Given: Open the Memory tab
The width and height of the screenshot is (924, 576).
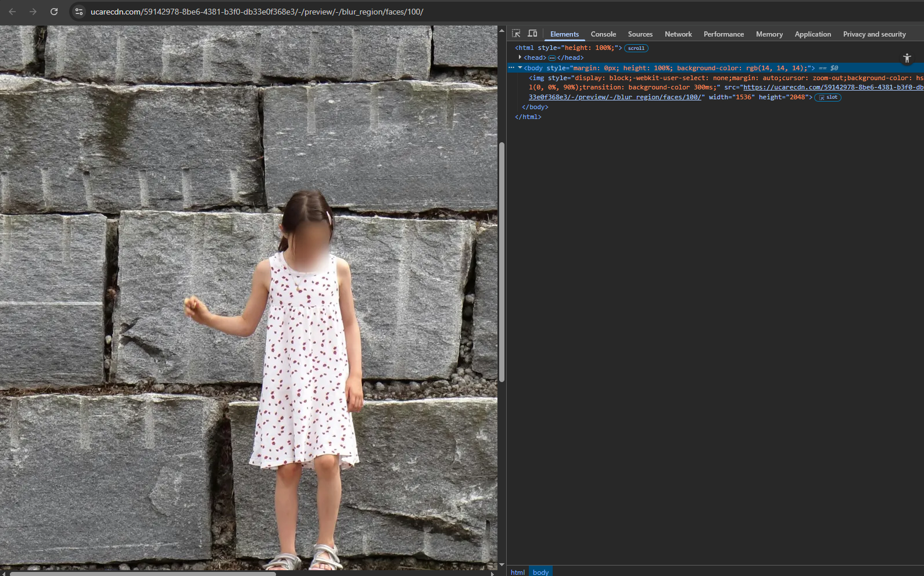Looking at the screenshot, I should (769, 34).
